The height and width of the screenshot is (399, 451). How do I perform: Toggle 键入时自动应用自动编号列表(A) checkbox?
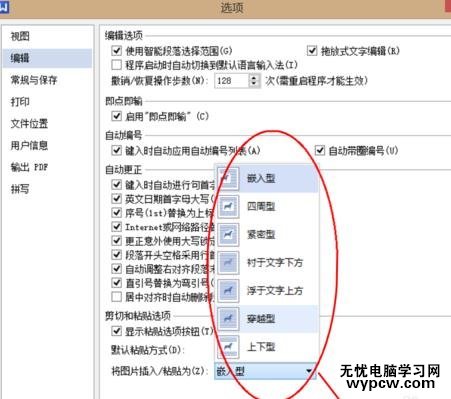(116, 150)
